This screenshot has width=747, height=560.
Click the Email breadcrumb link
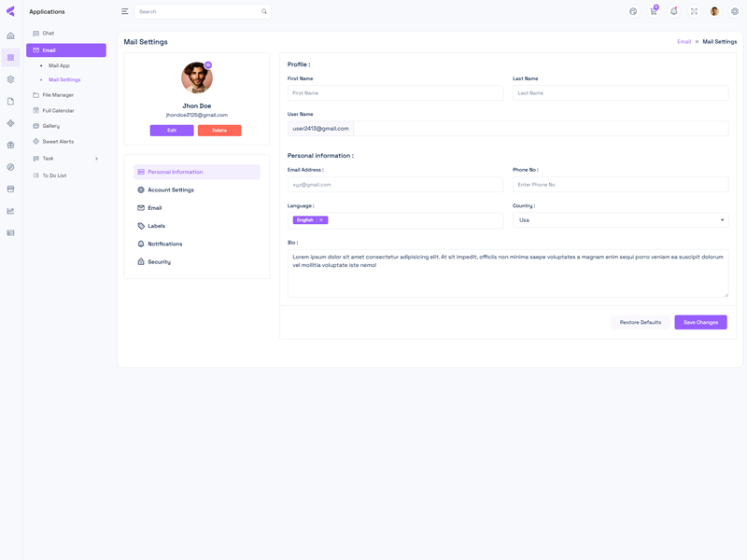(684, 42)
